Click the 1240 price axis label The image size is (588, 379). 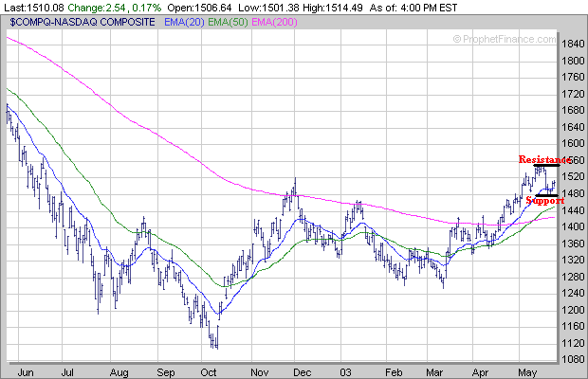click(x=573, y=293)
